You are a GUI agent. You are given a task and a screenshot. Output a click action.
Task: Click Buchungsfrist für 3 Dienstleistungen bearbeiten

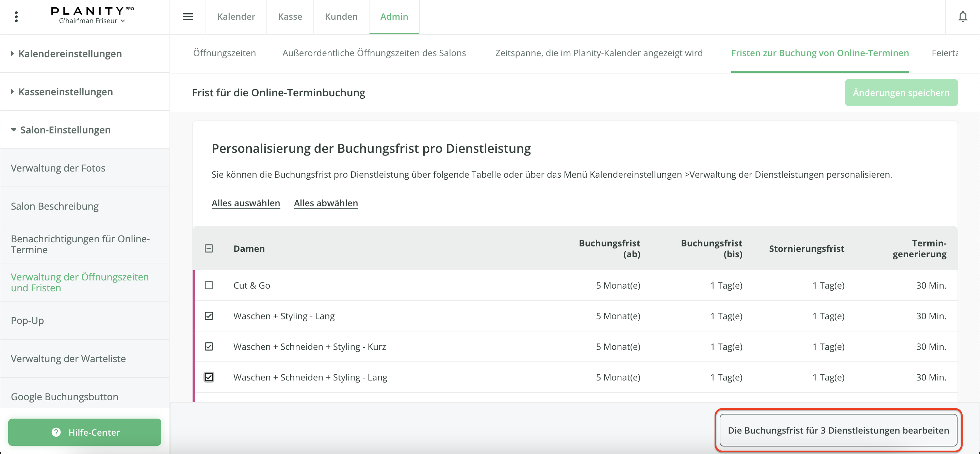point(838,430)
